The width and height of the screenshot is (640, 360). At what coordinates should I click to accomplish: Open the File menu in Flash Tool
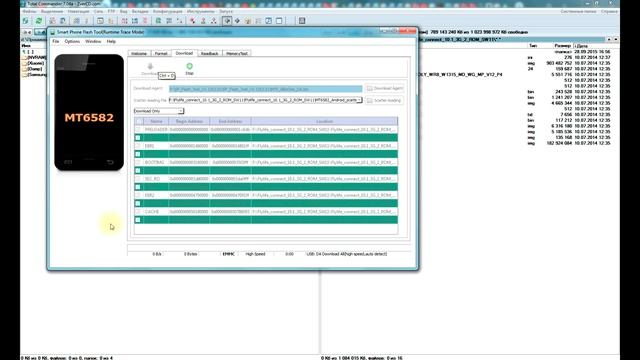[56, 42]
